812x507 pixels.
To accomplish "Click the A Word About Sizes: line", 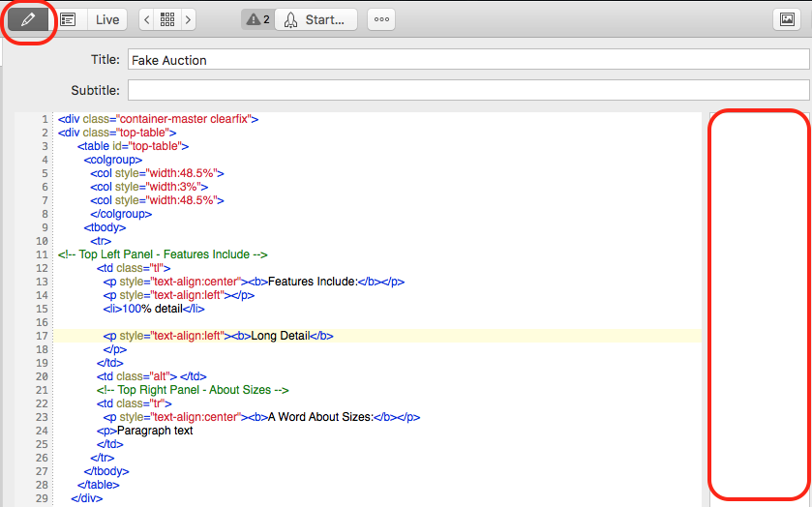I will pyautogui.click(x=261, y=417).
